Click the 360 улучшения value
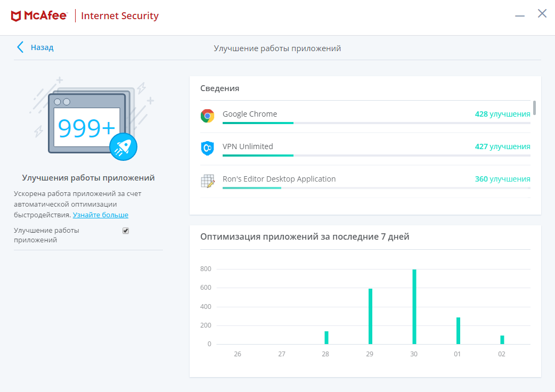The height and width of the screenshot is (392, 555). [x=503, y=179]
